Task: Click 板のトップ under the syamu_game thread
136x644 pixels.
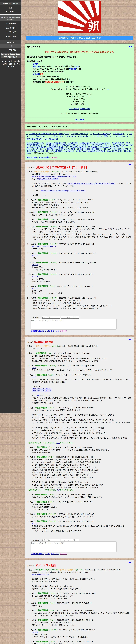Action: tap(55, 554)
